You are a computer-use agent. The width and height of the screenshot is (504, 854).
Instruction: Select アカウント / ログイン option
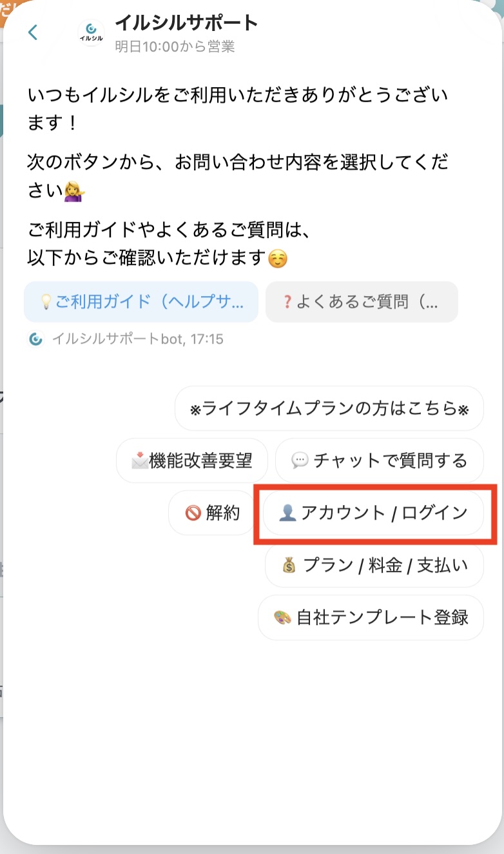(x=373, y=513)
